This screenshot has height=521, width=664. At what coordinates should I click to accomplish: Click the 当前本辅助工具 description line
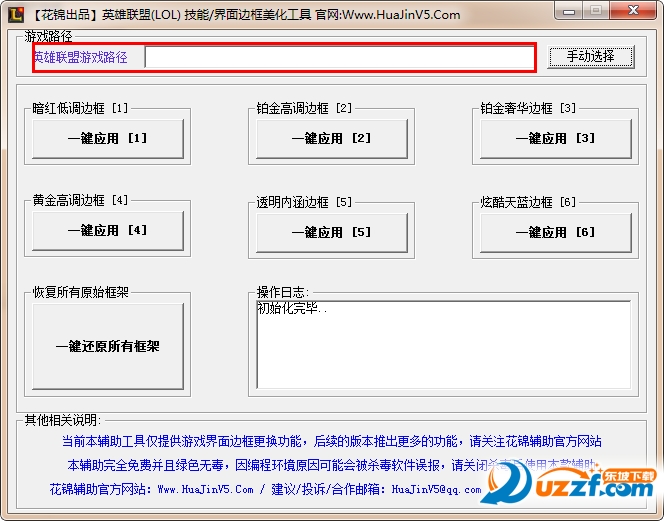coord(332,441)
